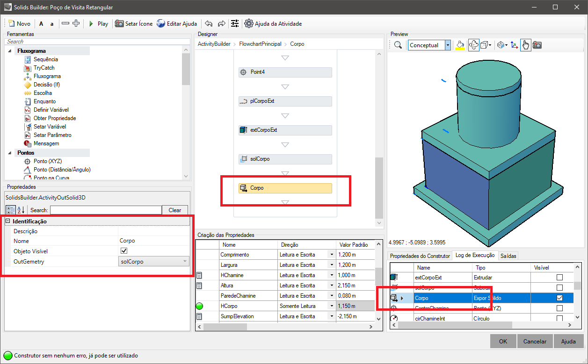
Task: Open direction dropdown for Comprimento row
Action: pyautogui.click(x=332, y=255)
